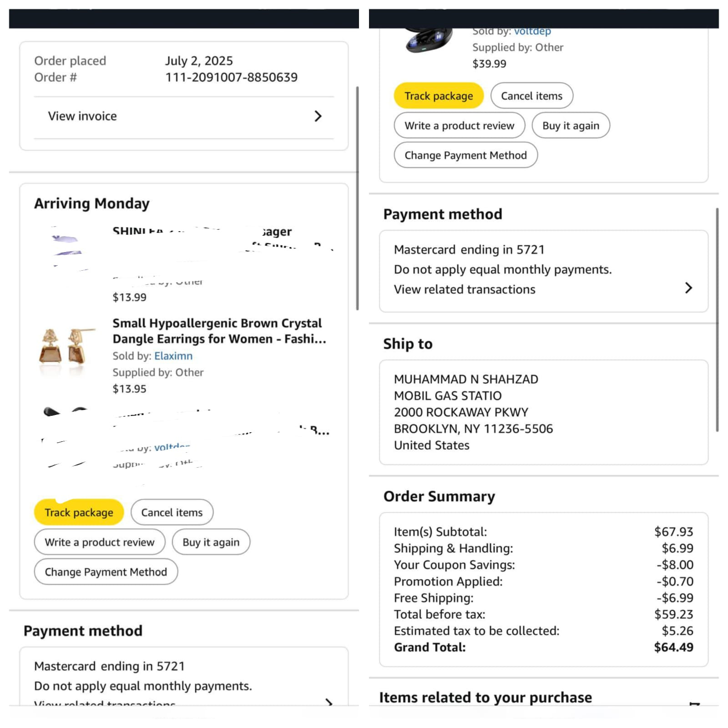
Task: Click left panel vertical scrollbar
Action: (x=357, y=198)
